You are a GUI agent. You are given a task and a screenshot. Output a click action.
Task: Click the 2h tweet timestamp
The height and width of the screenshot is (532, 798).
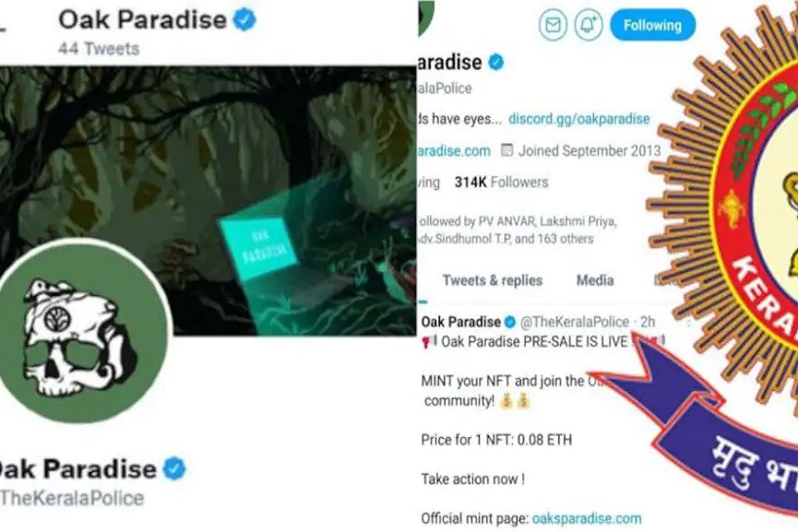tap(648, 322)
